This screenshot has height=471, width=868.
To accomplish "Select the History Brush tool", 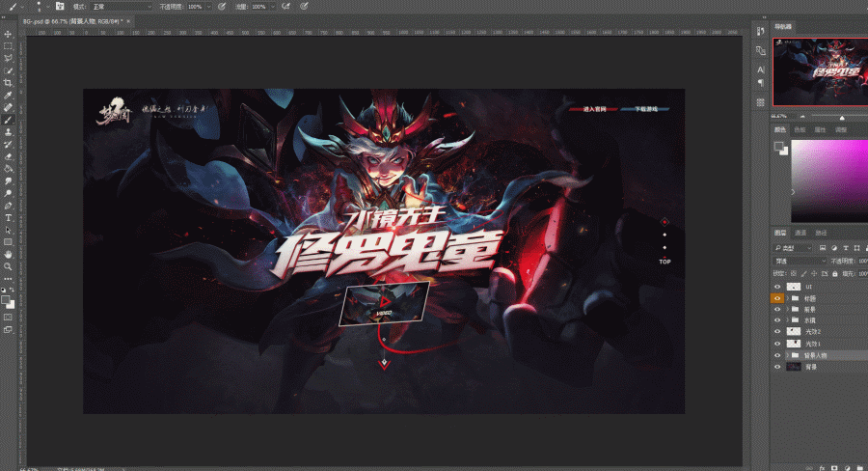I will pos(8,145).
